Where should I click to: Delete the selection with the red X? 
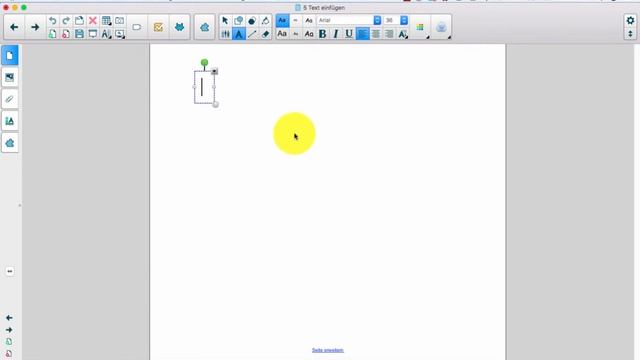pos(93,20)
